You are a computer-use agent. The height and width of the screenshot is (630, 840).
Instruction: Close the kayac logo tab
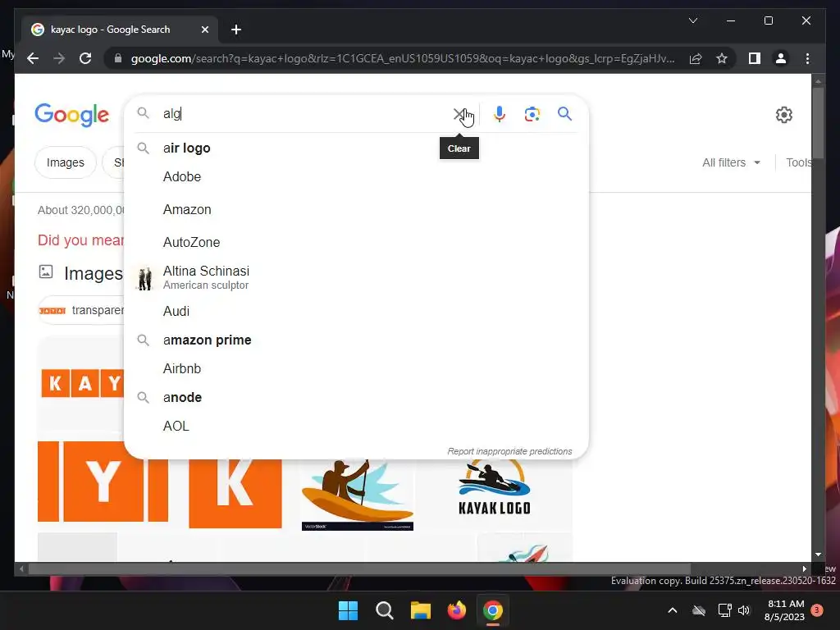tap(204, 30)
